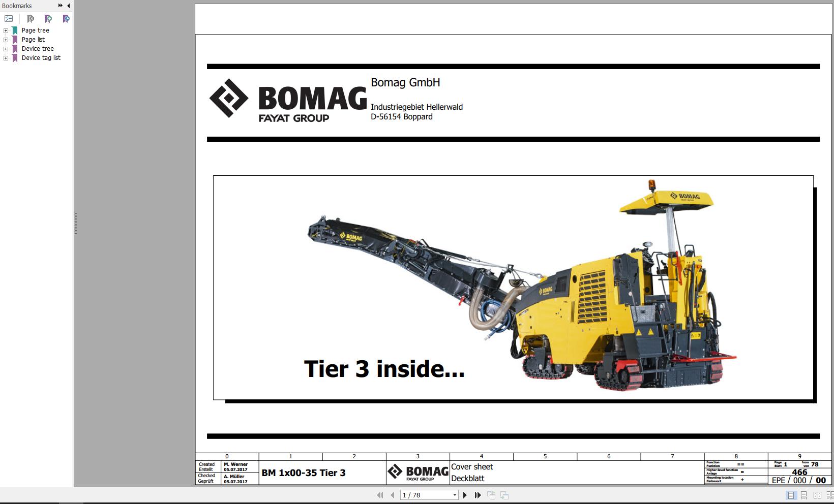834x504 pixels.
Task: Click the delete bookmark icon
Action: coord(31,19)
